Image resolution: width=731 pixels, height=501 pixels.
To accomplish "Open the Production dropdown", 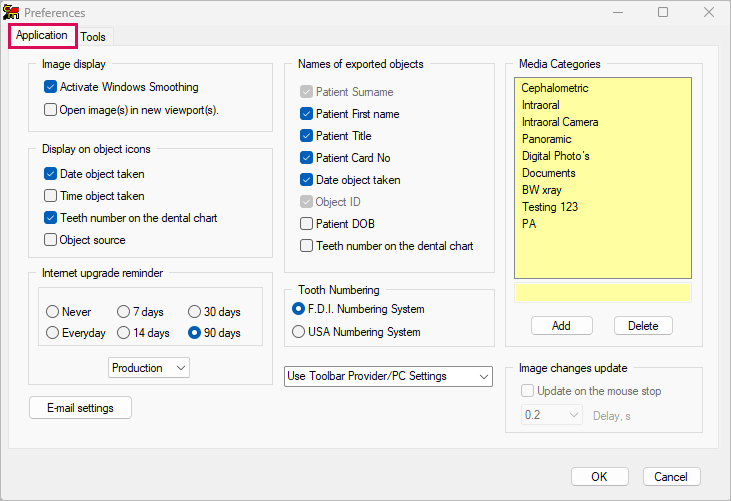I will point(149,368).
